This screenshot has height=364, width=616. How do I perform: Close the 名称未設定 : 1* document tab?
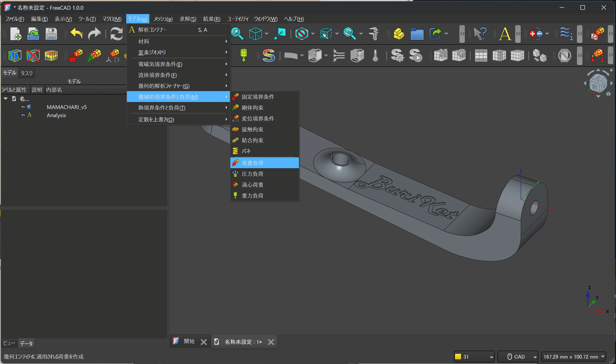point(271,342)
